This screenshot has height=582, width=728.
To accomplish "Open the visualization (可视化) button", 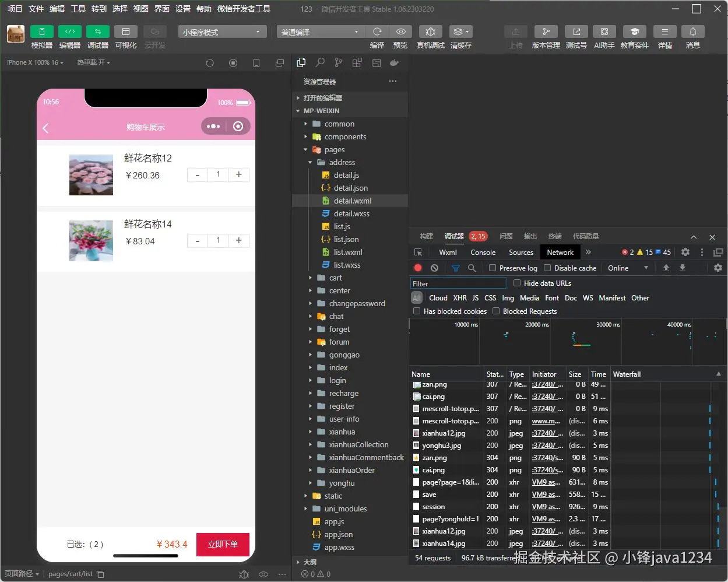I will pyautogui.click(x=125, y=31).
